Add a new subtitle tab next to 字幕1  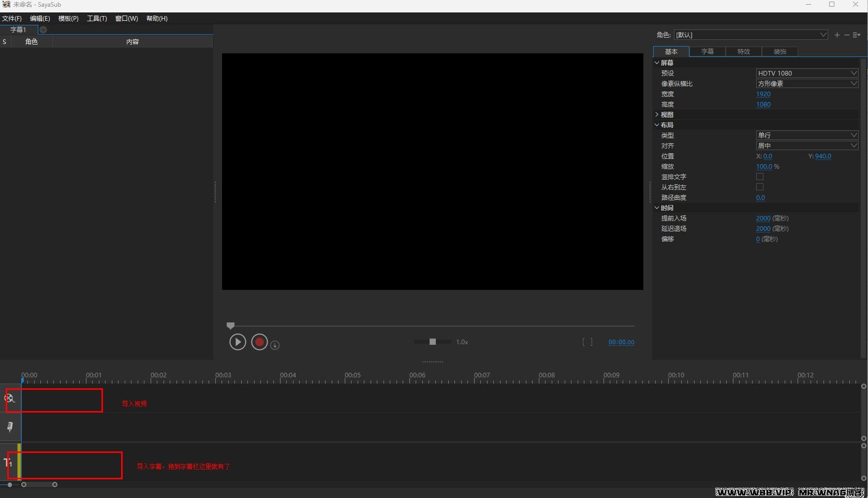(43, 30)
